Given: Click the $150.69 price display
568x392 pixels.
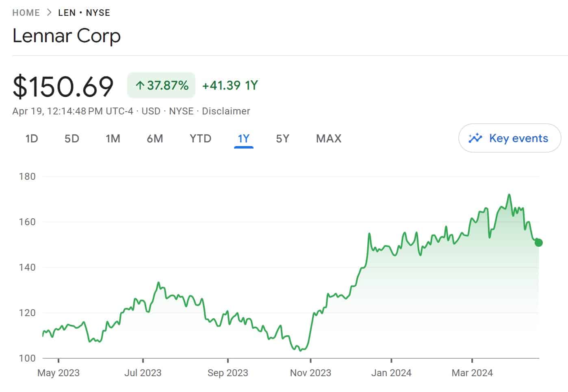Looking at the screenshot, I should 63,85.
